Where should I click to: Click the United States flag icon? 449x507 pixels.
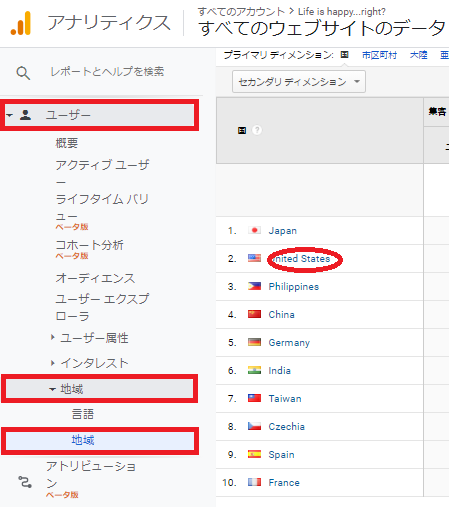pos(254,258)
